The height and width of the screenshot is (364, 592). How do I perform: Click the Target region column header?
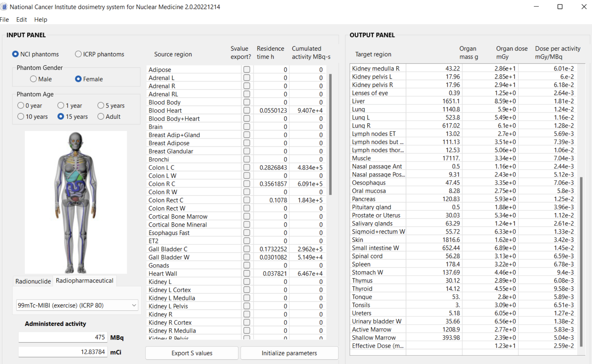coord(373,54)
